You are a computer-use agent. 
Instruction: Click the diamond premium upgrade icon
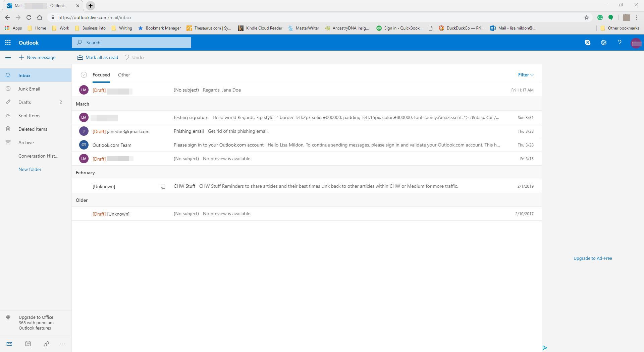8,317
